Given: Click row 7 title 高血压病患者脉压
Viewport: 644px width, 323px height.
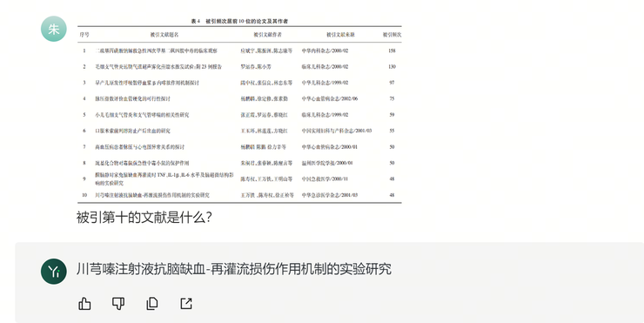Looking at the screenshot, I should pyautogui.click(x=140, y=147).
